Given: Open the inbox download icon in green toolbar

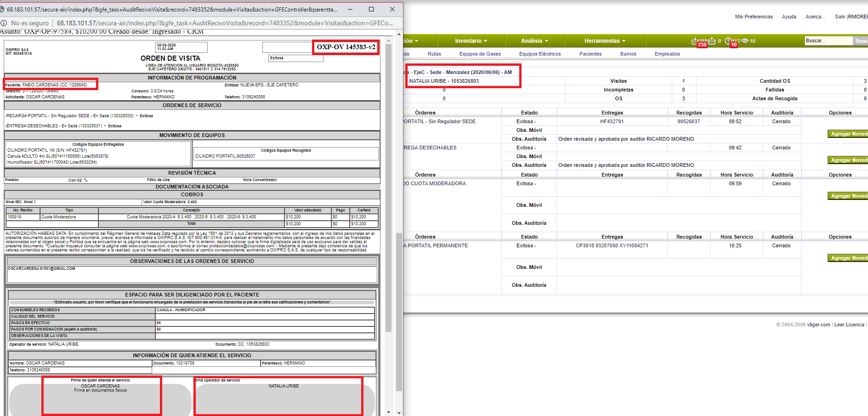Looking at the screenshot, I should pyautogui.click(x=695, y=40).
